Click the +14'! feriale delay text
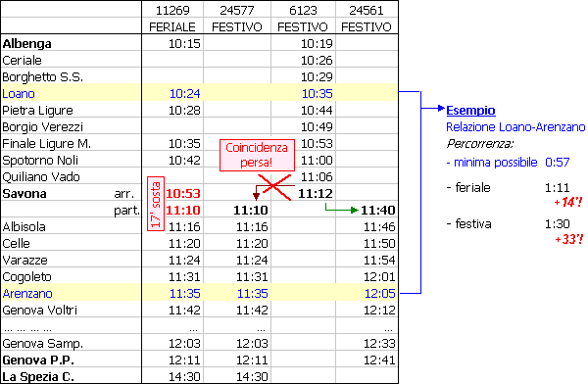The width and height of the screenshot is (588, 384). (x=568, y=202)
